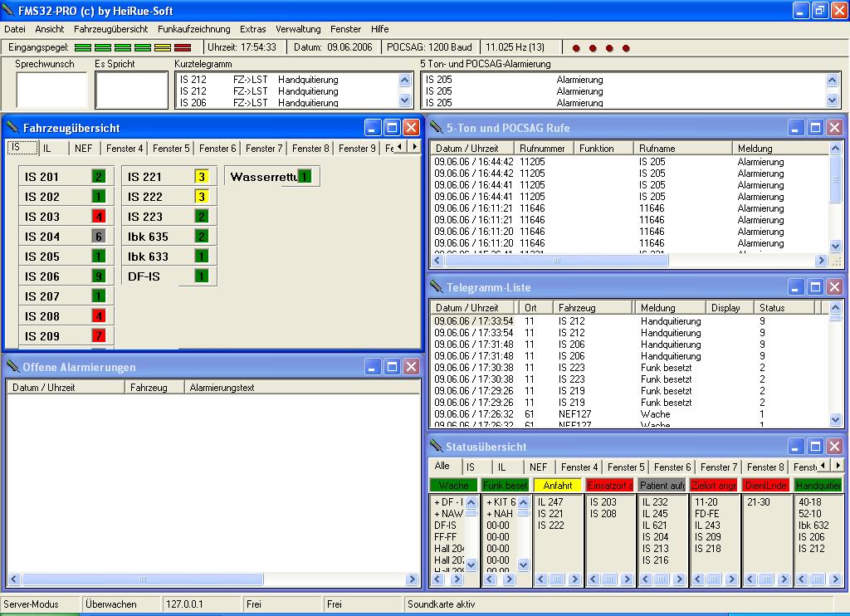The width and height of the screenshot is (850, 616).
Task: Click the green status box of Wasserrettung
Action: pyautogui.click(x=305, y=177)
